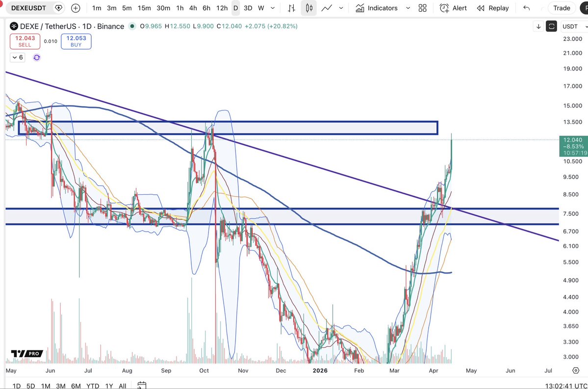Click the 2026 time axis label
588x389 pixels.
click(x=320, y=371)
